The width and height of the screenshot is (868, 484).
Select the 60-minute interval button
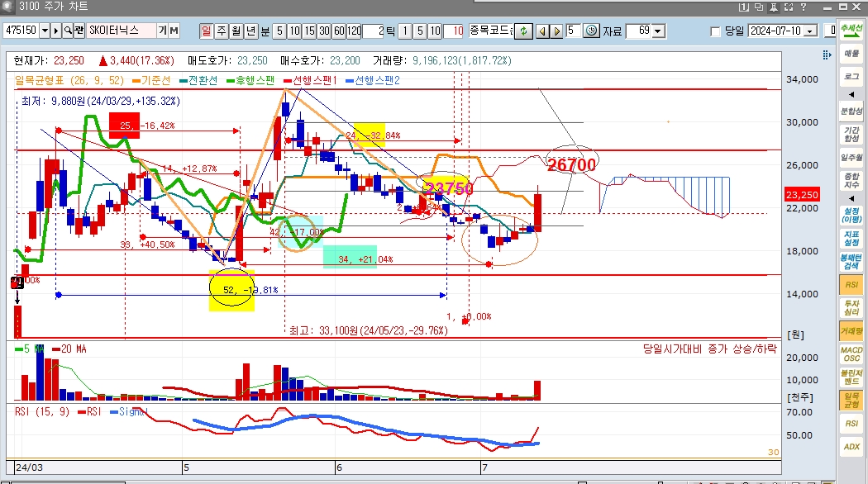[339, 31]
